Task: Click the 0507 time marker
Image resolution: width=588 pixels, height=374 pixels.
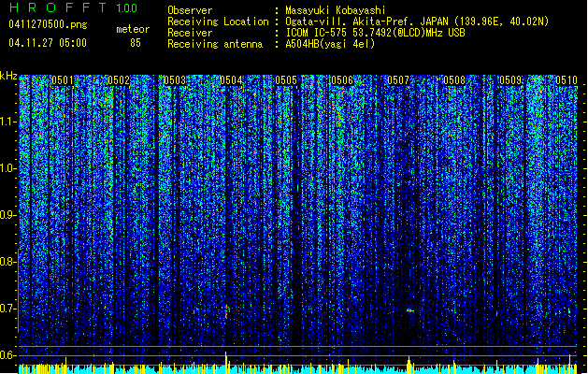Action: tap(398, 80)
